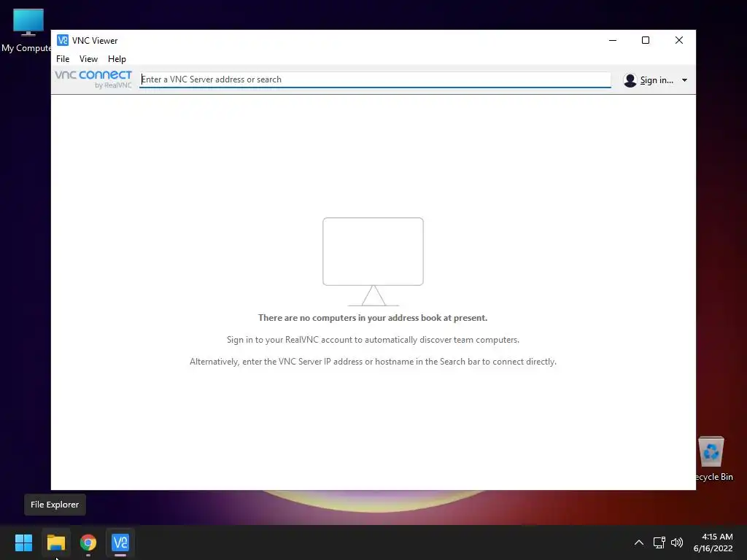Open the volume tray icon
This screenshot has height=560, width=747.
pyautogui.click(x=676, y=542)
